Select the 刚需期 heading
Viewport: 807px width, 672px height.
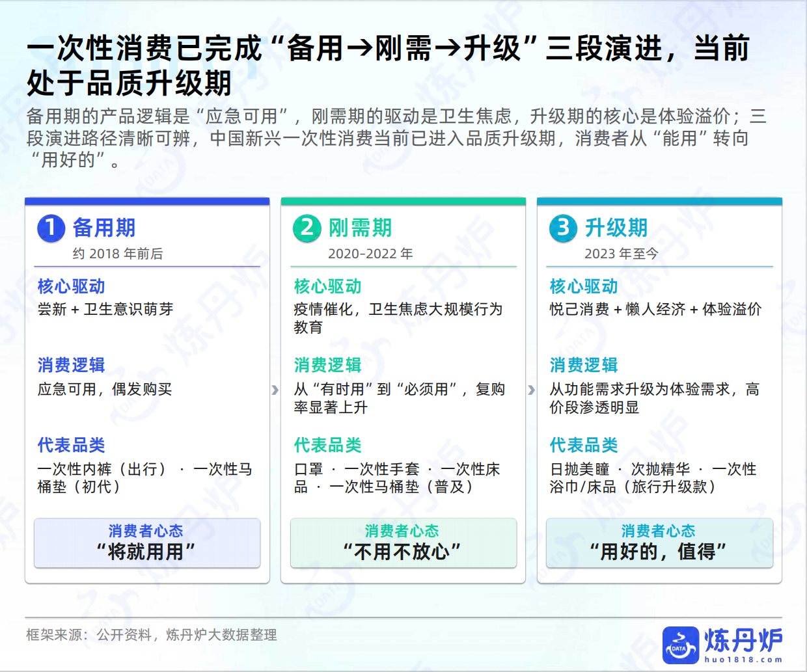[360, 228]
